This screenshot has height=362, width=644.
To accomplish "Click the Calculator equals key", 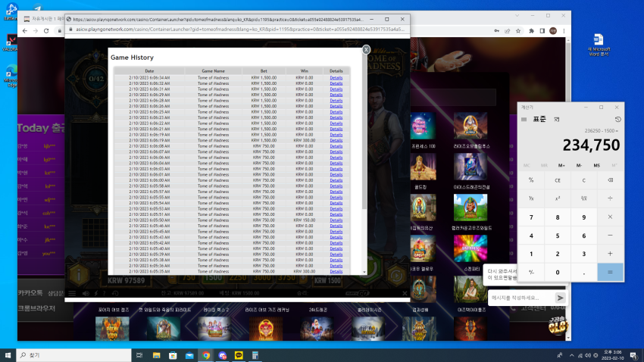I will (x=610, y=272).
